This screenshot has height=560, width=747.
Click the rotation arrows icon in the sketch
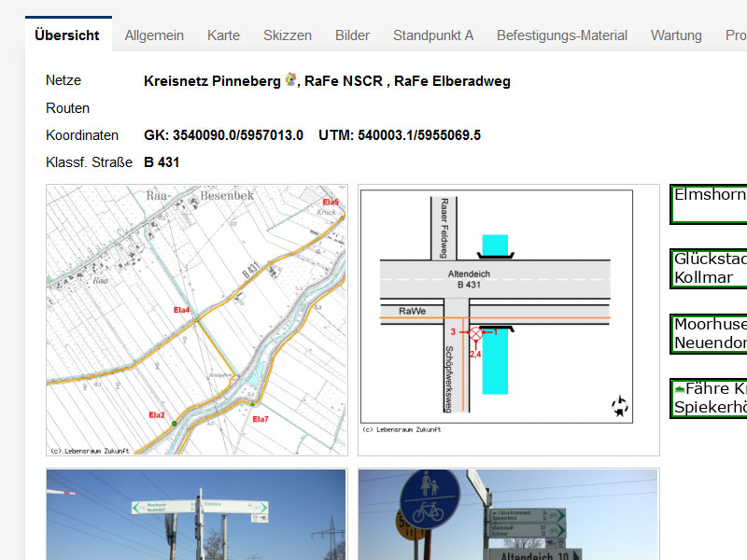619,406
